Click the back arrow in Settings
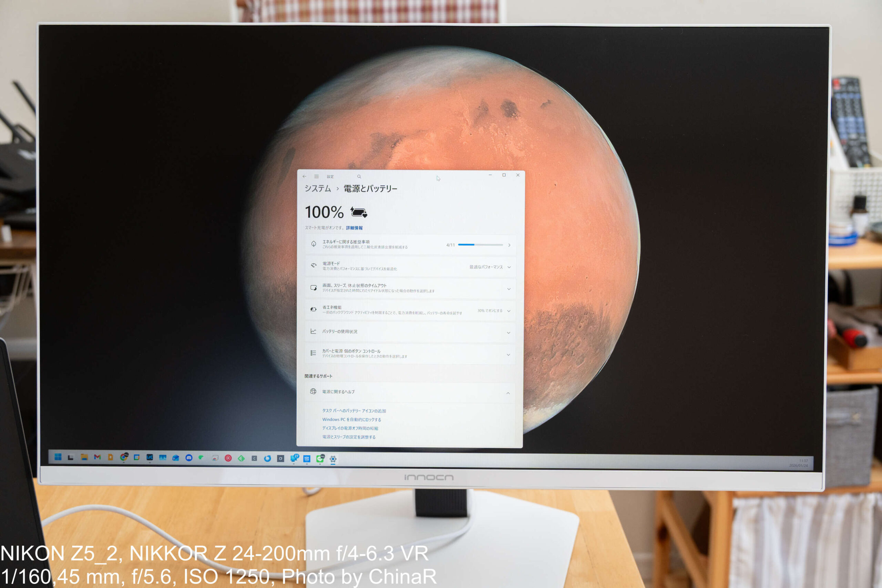The image size is (882, 588). pyautogui.click(x=304, y=176)
